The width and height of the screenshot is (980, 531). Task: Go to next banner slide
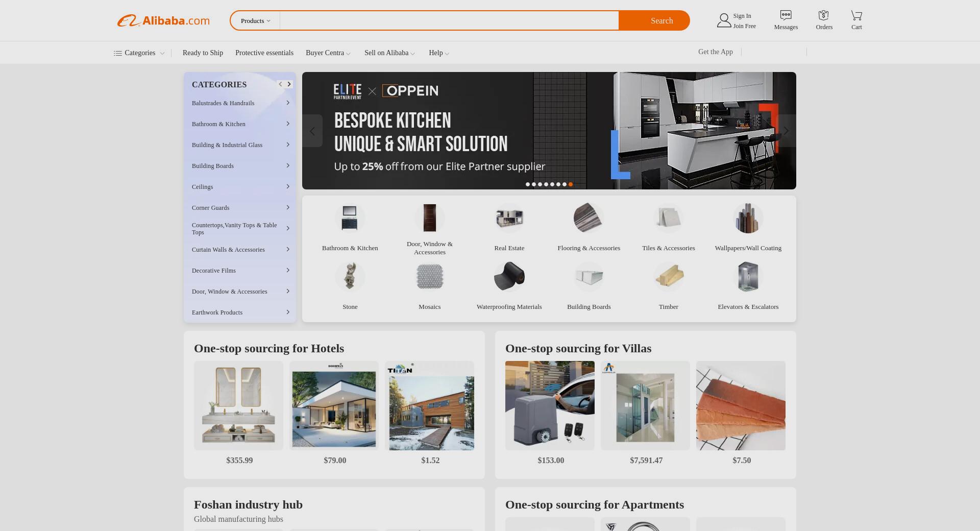(786, 131)
